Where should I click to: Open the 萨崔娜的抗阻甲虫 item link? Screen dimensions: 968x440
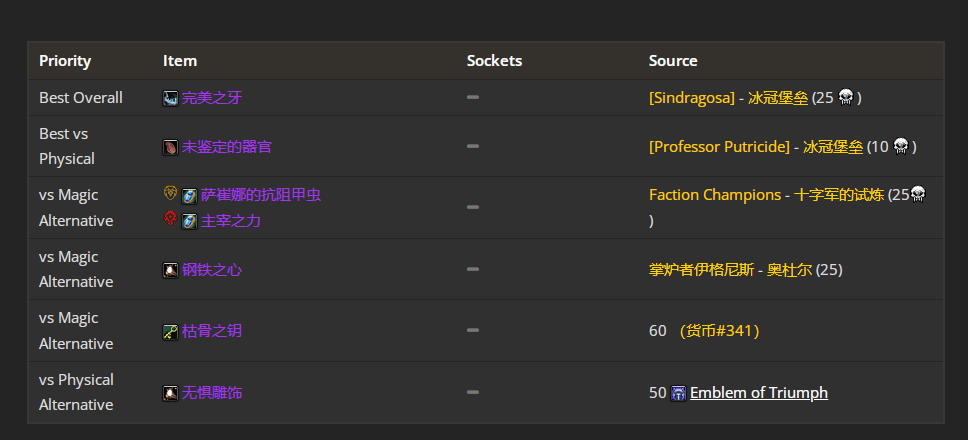260,196
